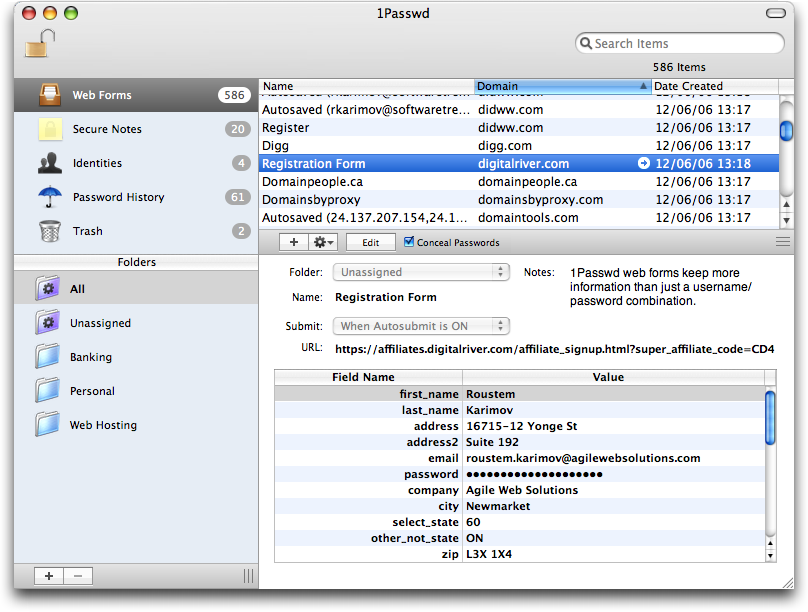Click the field table vertical scrollbar
The image size is (808, 612).
pos(770,470)
